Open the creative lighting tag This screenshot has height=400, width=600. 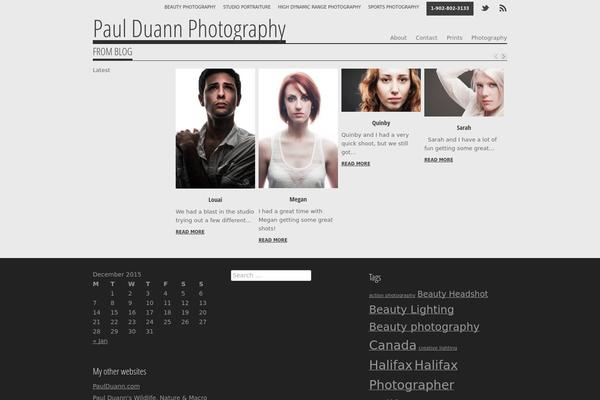438,348
